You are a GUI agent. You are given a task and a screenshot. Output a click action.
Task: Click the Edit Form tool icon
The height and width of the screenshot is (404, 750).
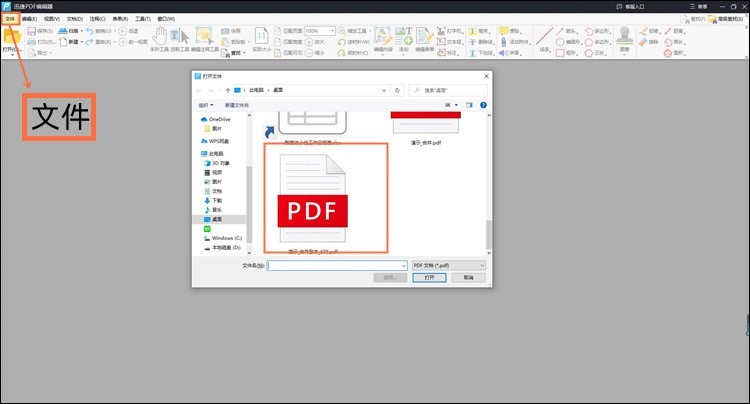[x=424, y=36]
